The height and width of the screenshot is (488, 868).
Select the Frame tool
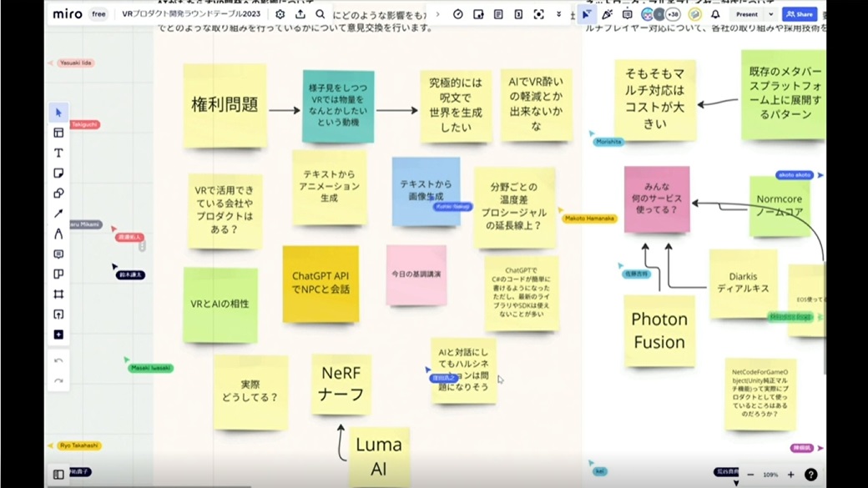point(58,294)
